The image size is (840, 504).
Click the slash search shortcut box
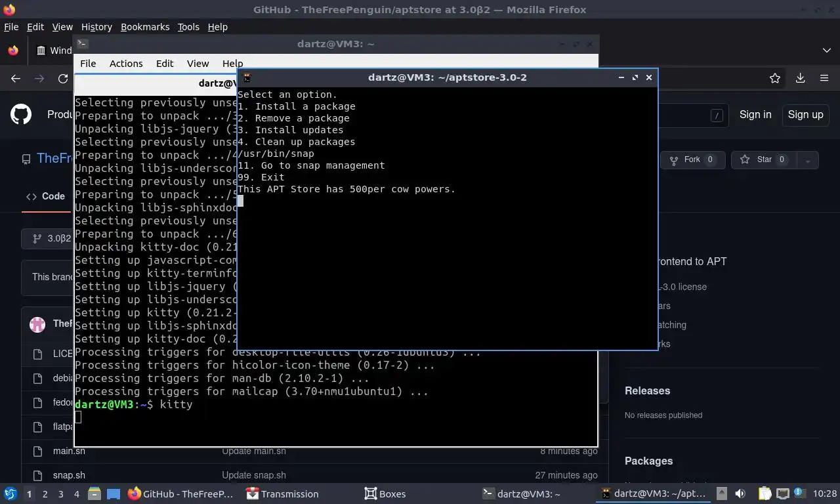(717, 115)
